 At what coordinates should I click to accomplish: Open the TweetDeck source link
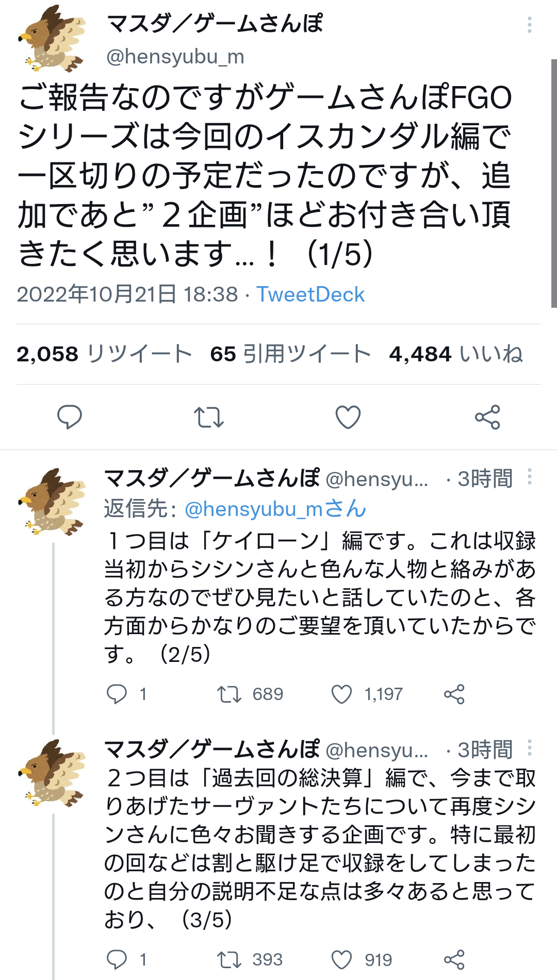pyautogui.click(x=310, y=294)
